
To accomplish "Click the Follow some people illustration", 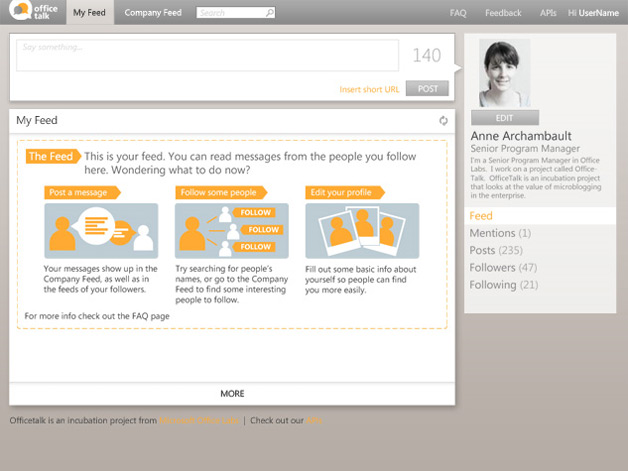I will point(231,230).
